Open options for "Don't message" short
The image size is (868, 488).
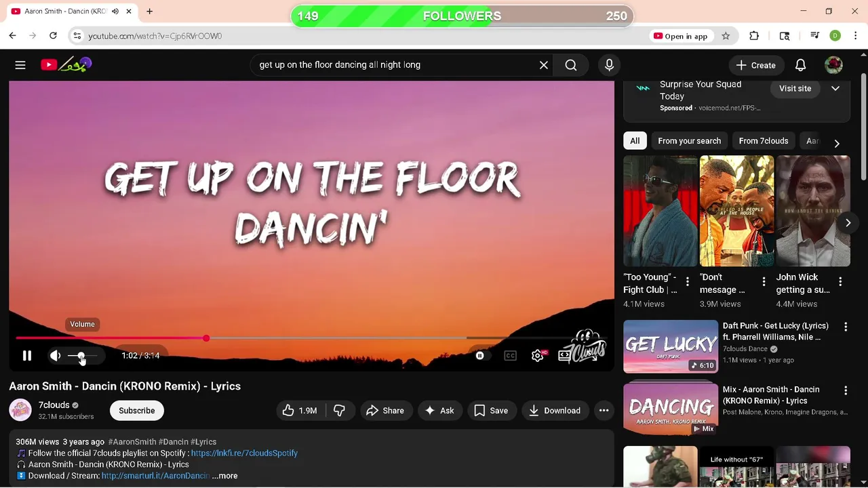(764, 281)
